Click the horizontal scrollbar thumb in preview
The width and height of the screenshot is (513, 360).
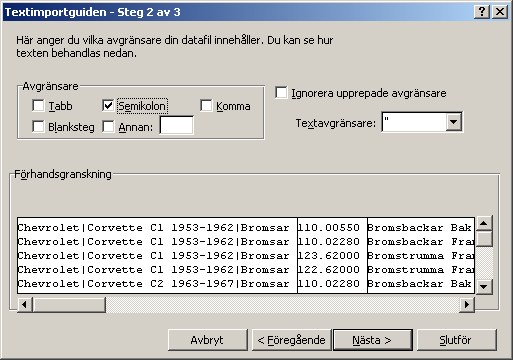pyautogui.click(x=69, y=305)
